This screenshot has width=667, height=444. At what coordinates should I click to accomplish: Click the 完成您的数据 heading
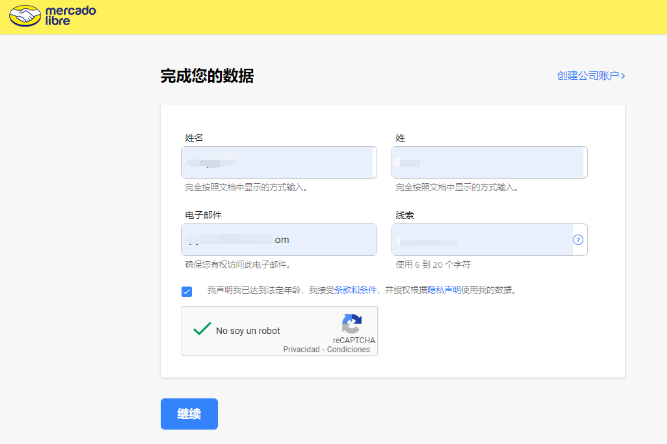pos(207,76)
